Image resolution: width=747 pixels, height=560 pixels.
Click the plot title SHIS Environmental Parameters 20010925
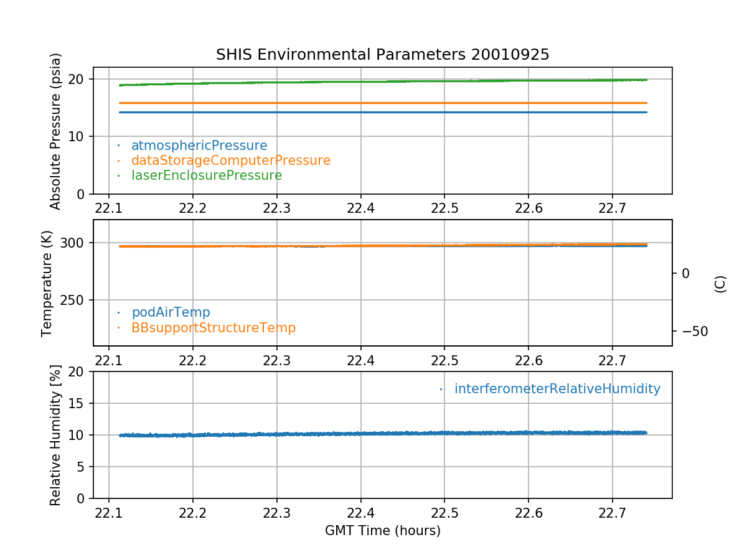(382, 55)
